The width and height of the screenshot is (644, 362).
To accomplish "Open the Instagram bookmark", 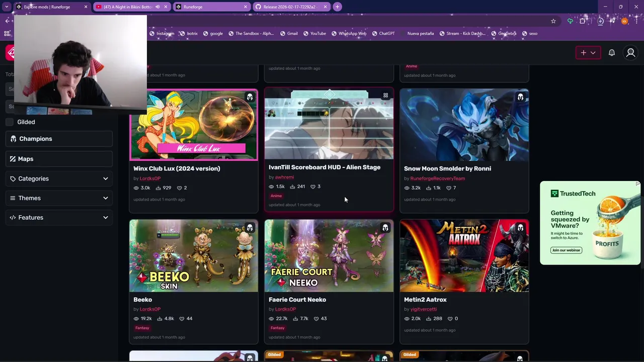I will click(162, 34).
